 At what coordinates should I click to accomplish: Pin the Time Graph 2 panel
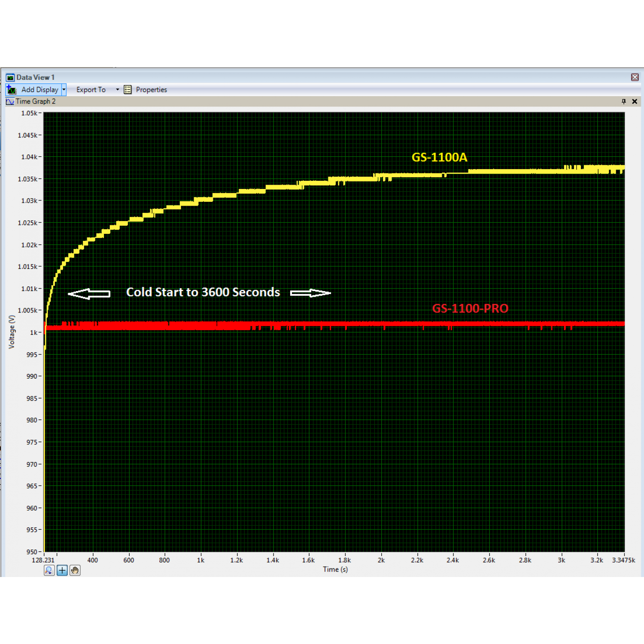coord(623,101)
